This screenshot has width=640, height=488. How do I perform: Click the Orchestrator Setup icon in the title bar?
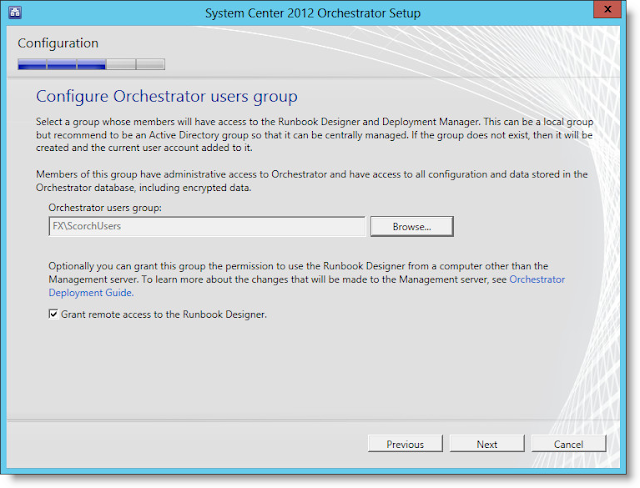pos(15,13)
